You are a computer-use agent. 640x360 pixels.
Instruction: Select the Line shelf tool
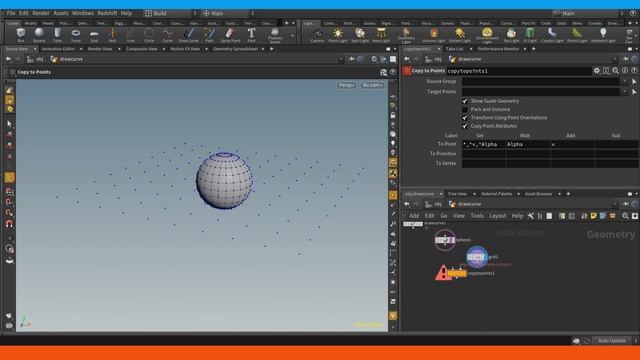pos(131,35)
